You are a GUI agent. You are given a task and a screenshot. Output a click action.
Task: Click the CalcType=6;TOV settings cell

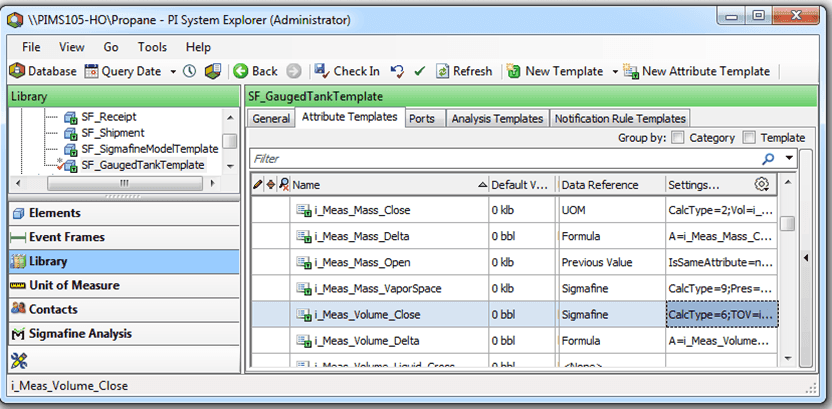tap(722, 315)
